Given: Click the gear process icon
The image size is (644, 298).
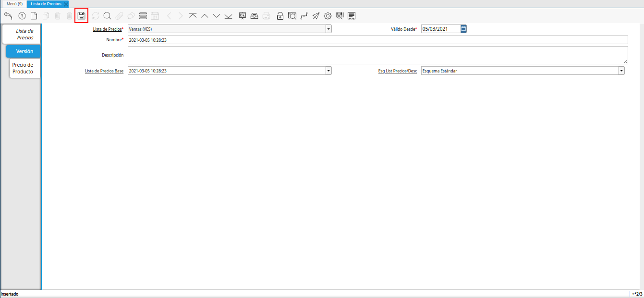Looking at the screenshot, I should click(328, 16).
